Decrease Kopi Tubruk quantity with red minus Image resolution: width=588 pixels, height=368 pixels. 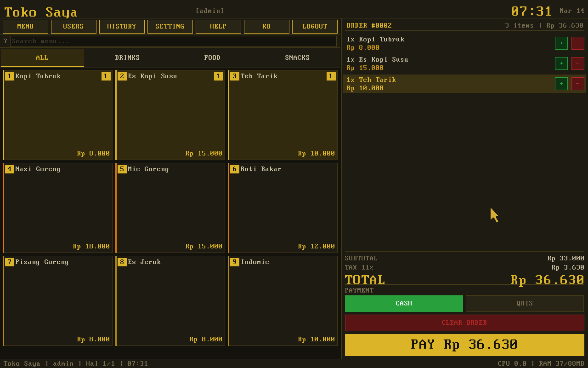[577, 43]
